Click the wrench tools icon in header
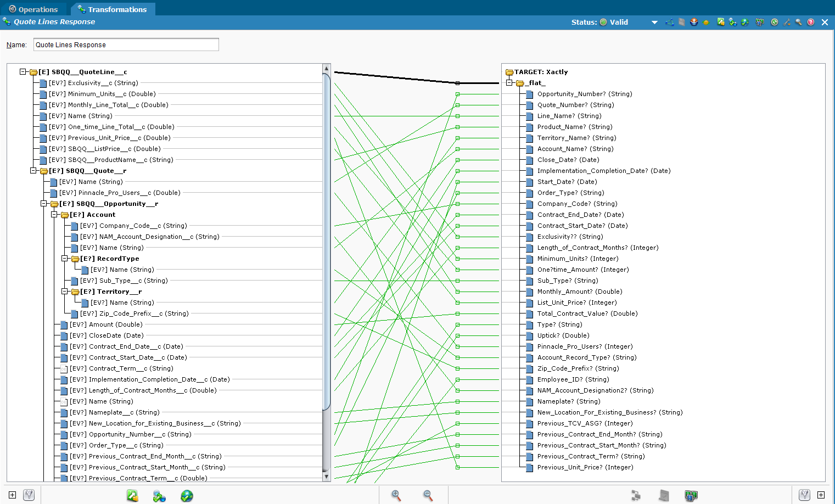Viewport: 835px width, 504px height. (x=787, y=22)
